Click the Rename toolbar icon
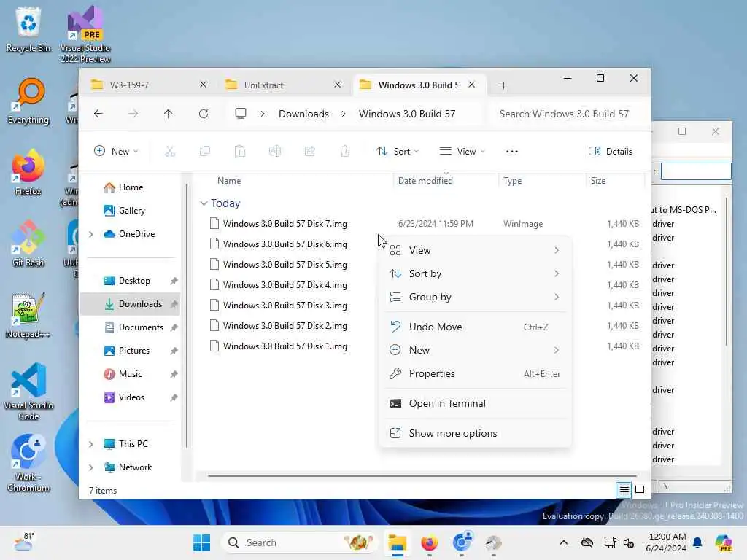747x560 pixels. pyautogui.click(x=275, y=152)
